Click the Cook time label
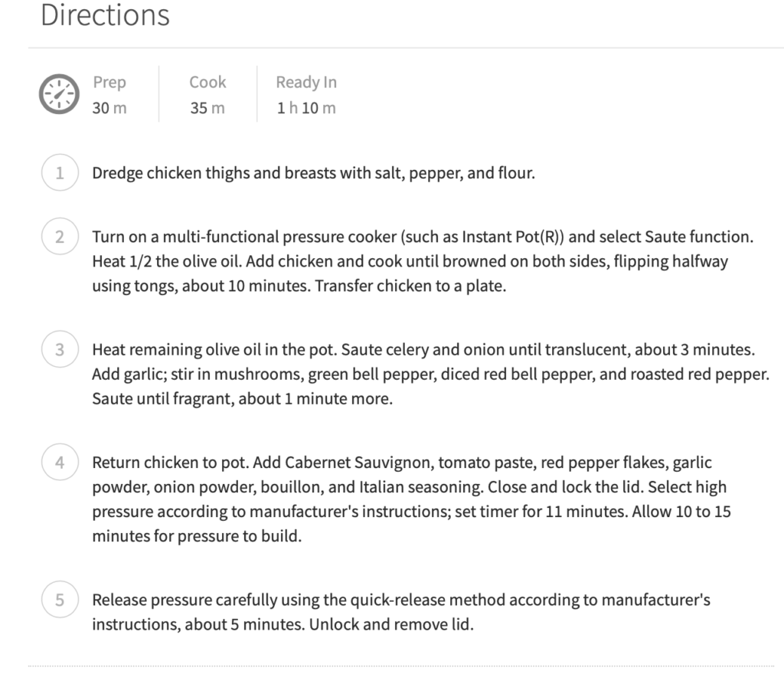The image size is (784, 687). point(207,82)
